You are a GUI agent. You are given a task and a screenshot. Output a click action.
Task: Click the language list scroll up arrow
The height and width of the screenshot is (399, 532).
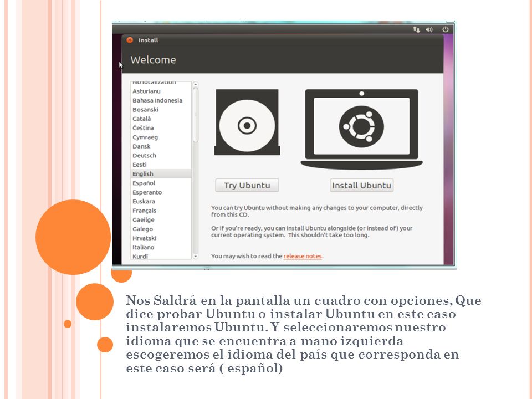point(196,84)
